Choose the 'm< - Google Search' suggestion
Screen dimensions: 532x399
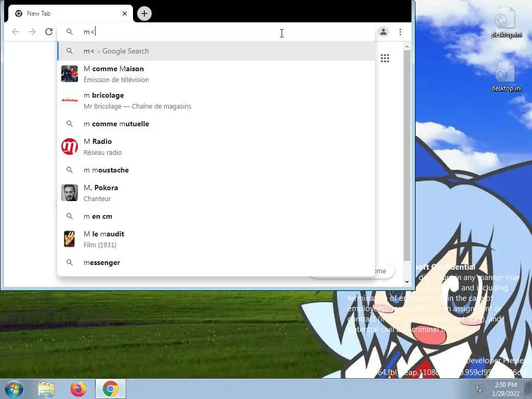(217, 51)
